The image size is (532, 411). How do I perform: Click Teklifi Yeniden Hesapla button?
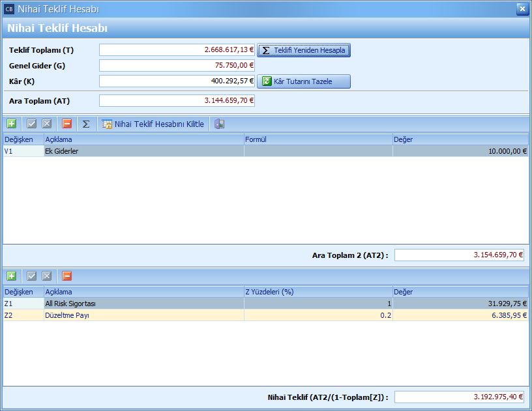[x=304, y=50]
